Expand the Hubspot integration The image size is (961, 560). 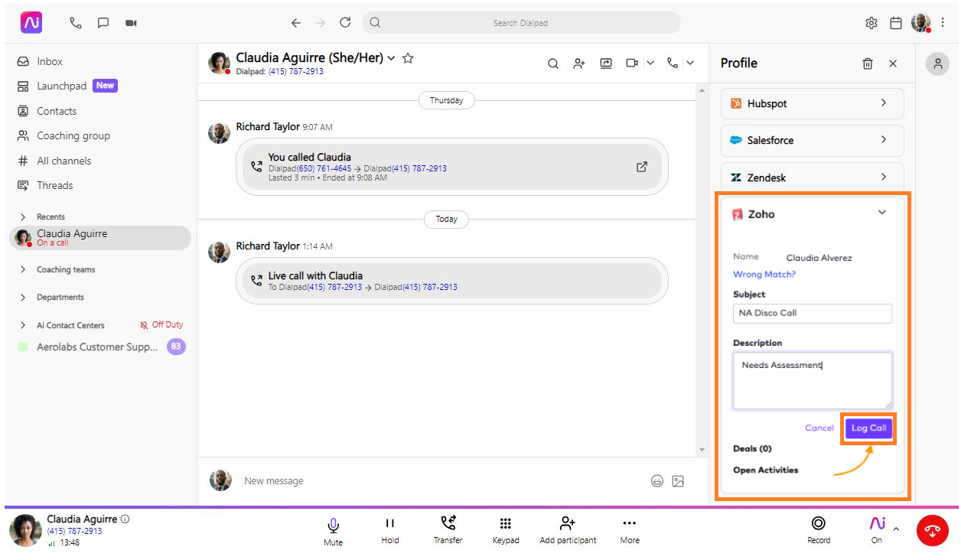tap(813, 103)
